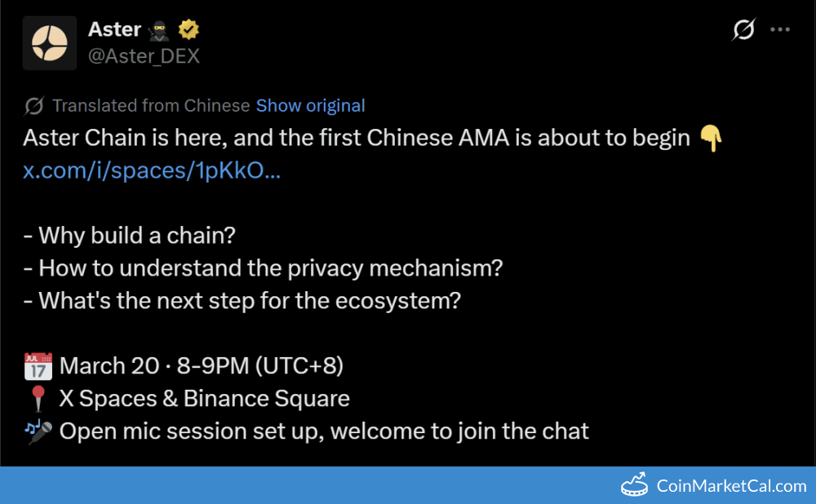Click the pointing down hand emoji
This screenshot has width=816, height=504.
(x=711, y=139)
